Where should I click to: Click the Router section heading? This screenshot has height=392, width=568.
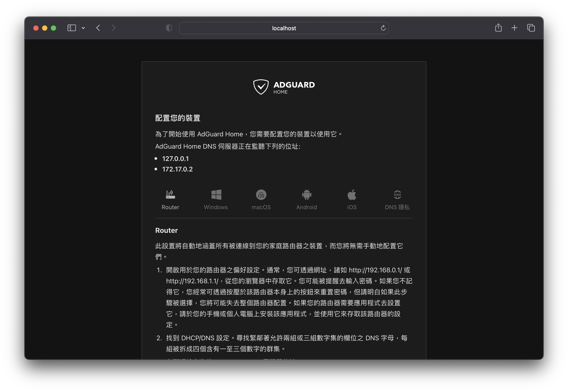click(166, 230)
